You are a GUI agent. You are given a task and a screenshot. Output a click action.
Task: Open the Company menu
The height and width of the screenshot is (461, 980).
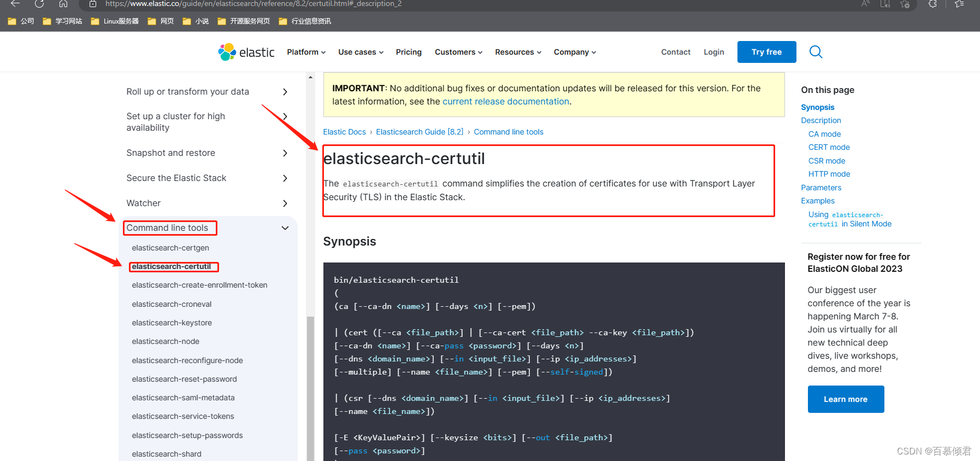(575, 52)
